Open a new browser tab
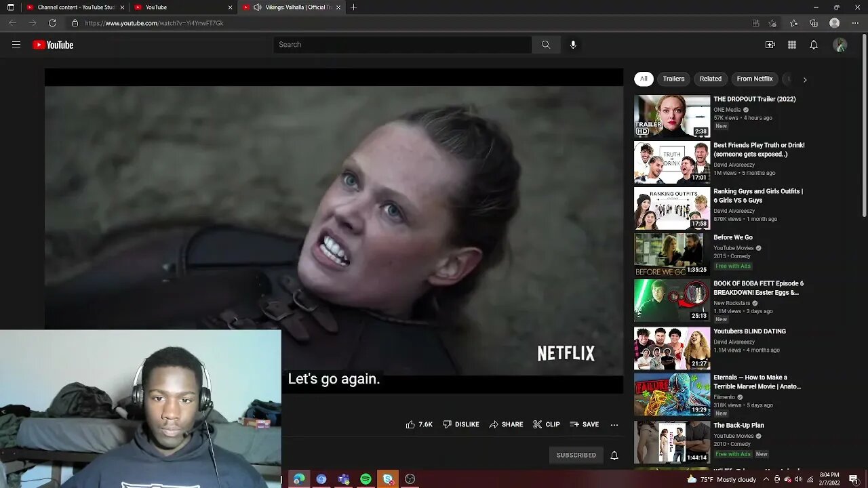 click(x=353, y=7)
